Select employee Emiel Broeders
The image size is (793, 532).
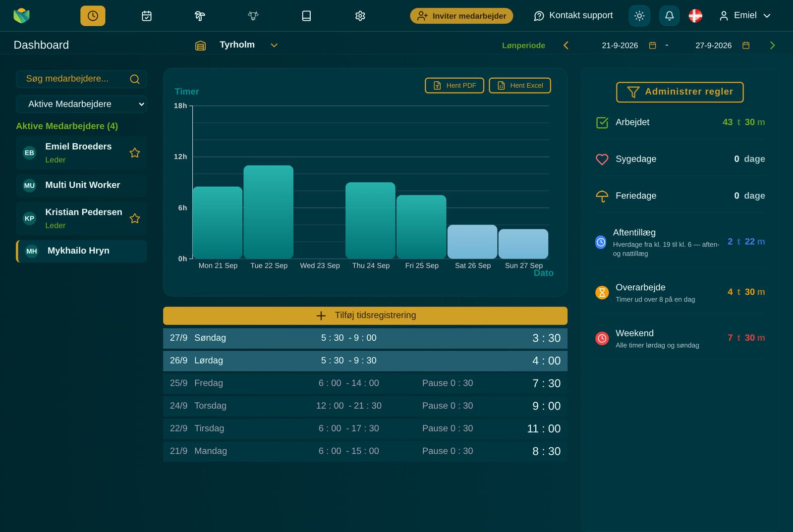click(81, 153)
